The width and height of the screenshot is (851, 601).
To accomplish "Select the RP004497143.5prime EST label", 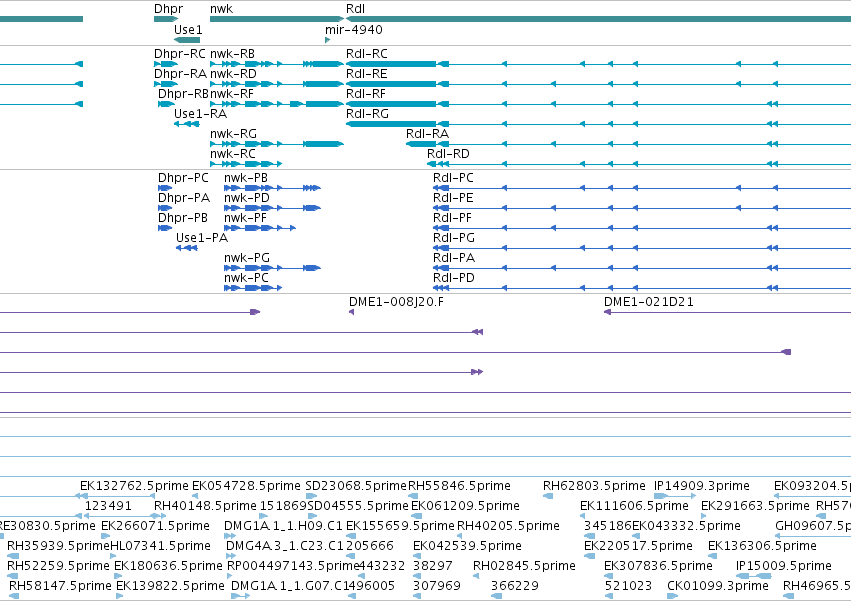I will 294,566.
